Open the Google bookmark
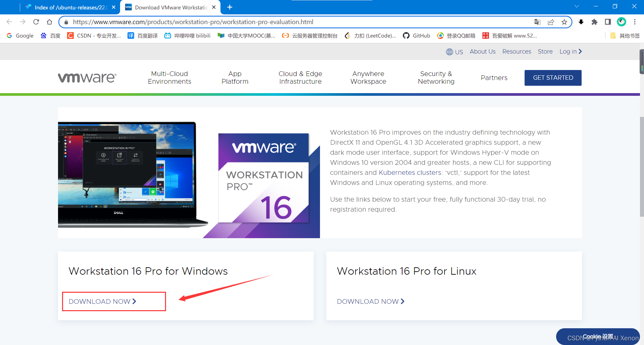Image resolution: width=644 pixels, height=345 pixels. [x=20, y=36]
